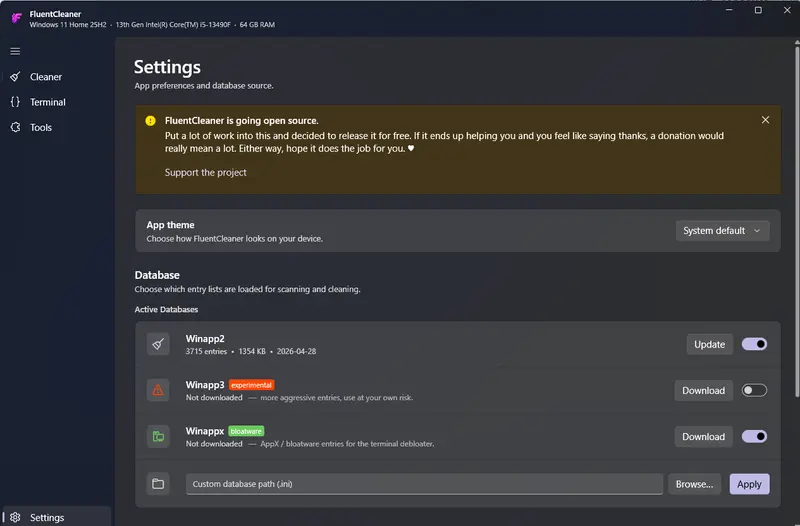
Task: Click the 'App theme' setting title
Action: point(170,225)
